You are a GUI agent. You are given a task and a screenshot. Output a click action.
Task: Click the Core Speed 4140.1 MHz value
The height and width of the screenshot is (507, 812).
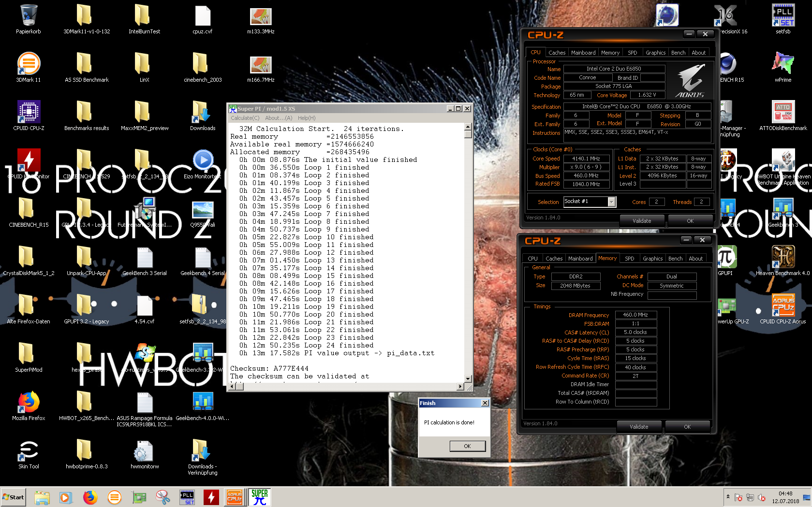(x=586, y=159)
